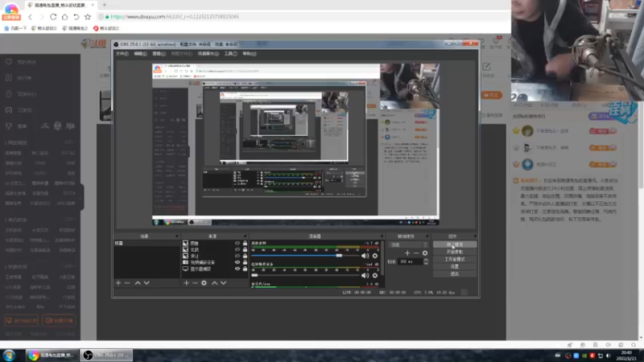The image size is (644, 362).
Task: Open the 查看(V) menu in OBS
Action: (159, 54)
